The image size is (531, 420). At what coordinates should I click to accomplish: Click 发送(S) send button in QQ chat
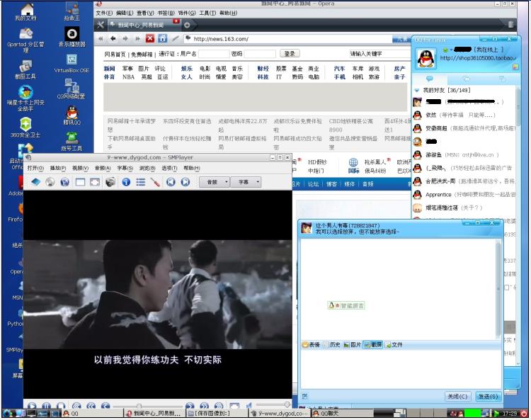click(x=488, y=397)
